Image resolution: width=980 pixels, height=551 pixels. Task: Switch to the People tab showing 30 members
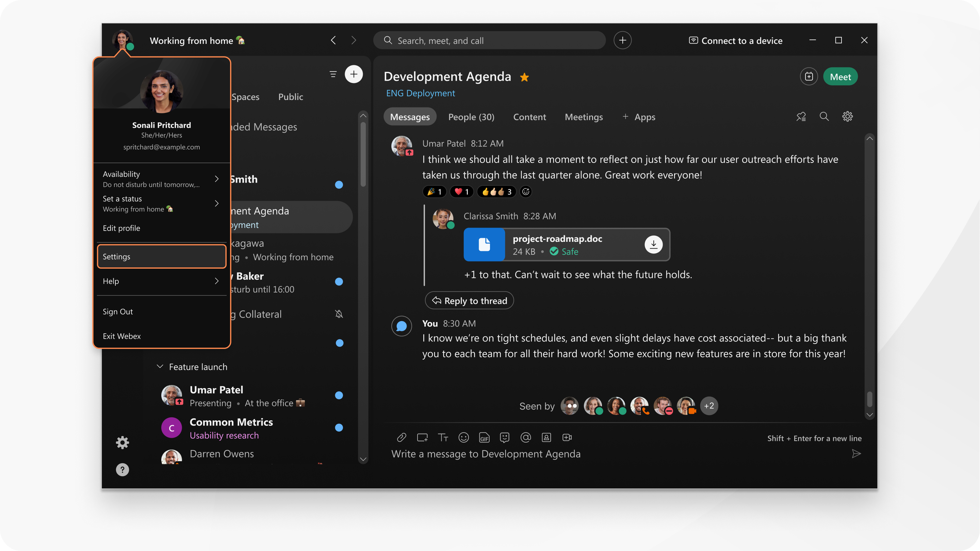[x=471, y=116]
